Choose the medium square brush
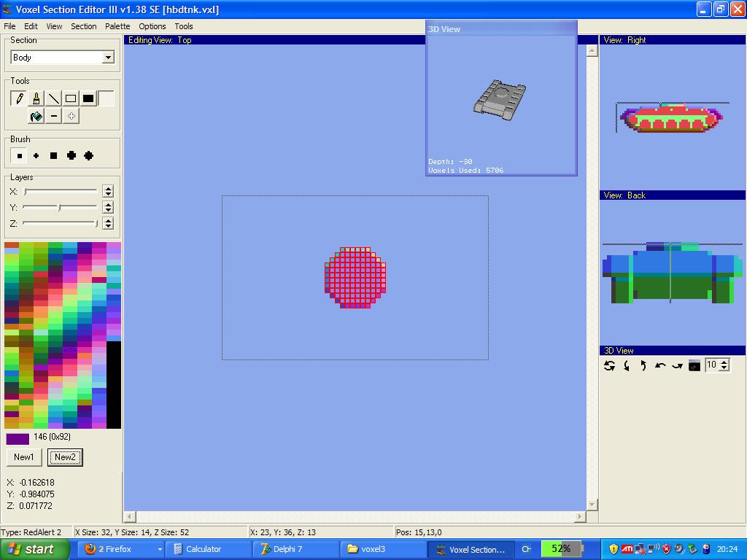 click(54, 156)
